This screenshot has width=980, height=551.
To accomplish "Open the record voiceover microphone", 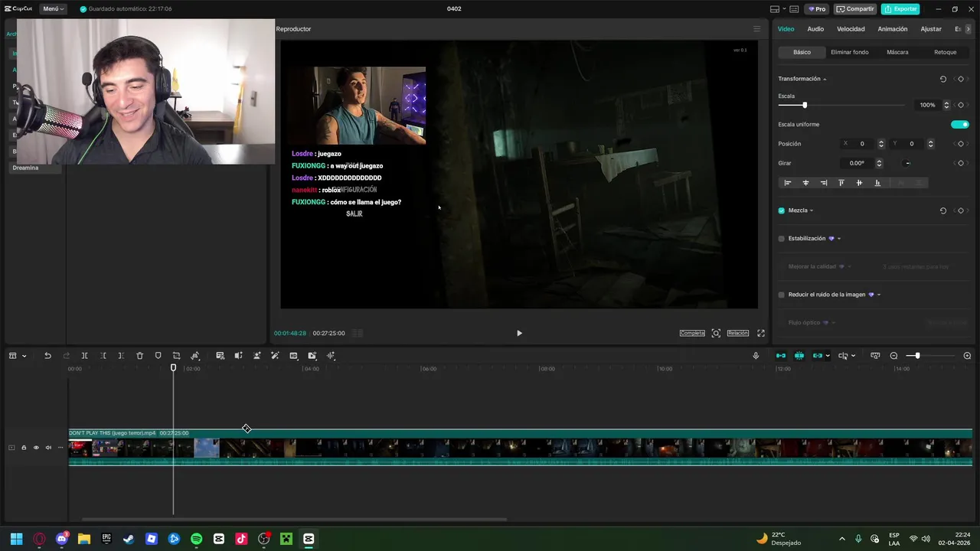I will pos(756,356).
